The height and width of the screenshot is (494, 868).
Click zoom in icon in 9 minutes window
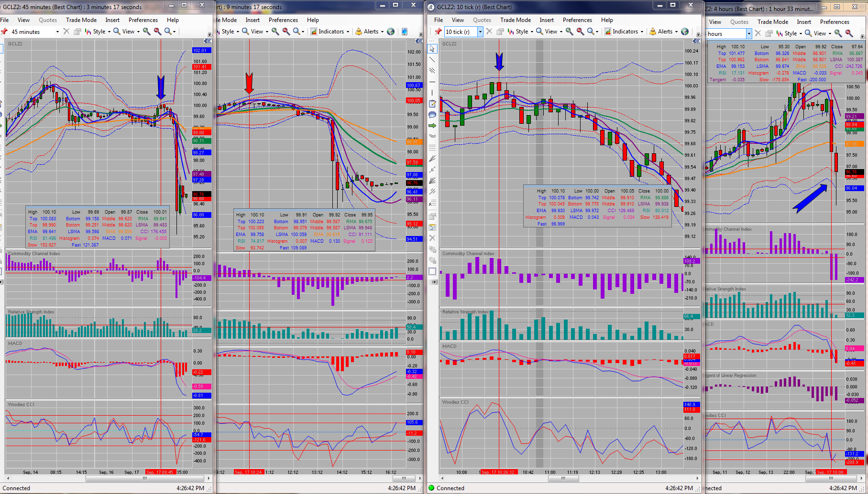[275, 32]
